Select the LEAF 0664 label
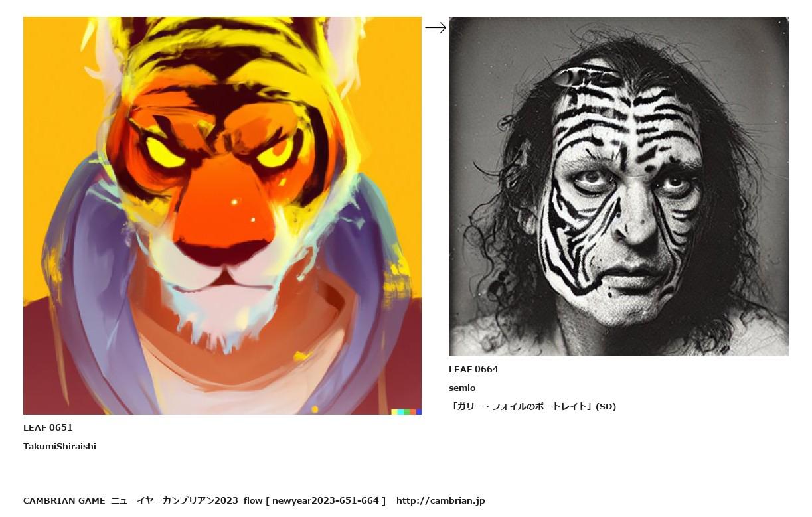 [x=473, y=369]
